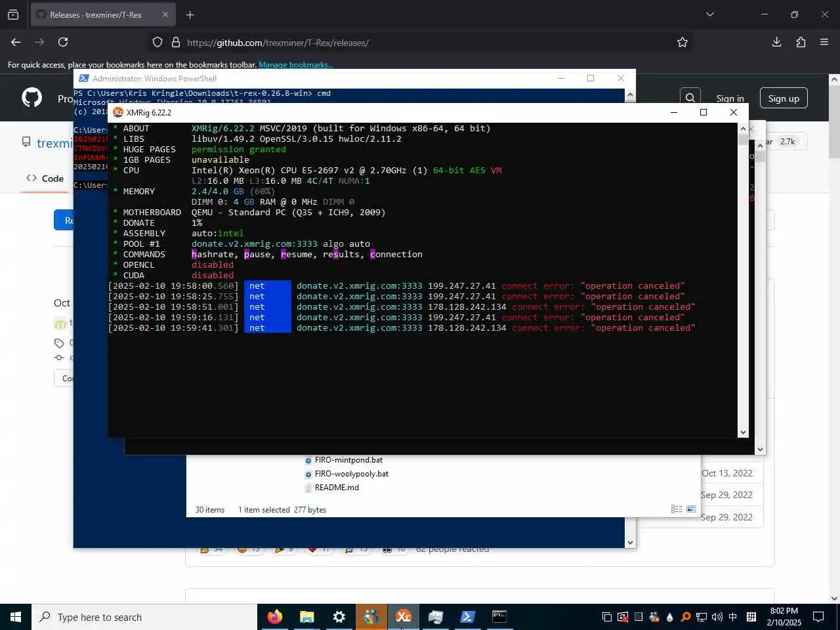Click the site shield tracking protection icon

coord(157,42)
